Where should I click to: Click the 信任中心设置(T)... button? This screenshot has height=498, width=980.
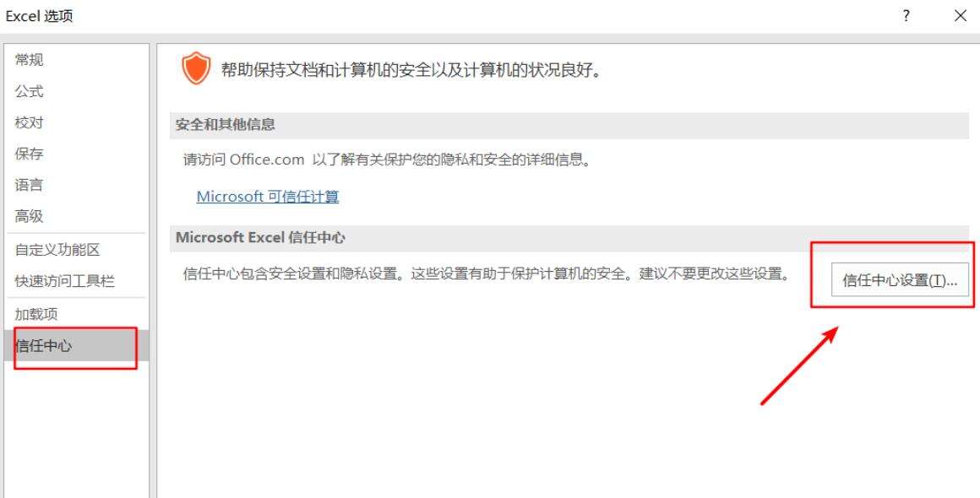click(x=900, y=279)
